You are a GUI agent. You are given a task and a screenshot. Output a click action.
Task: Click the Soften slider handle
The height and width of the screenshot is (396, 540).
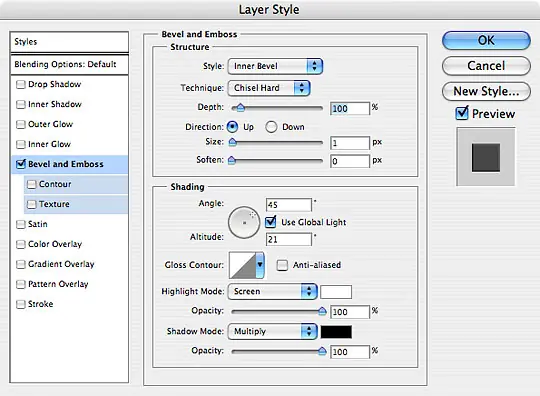click(x=232, y=160)
